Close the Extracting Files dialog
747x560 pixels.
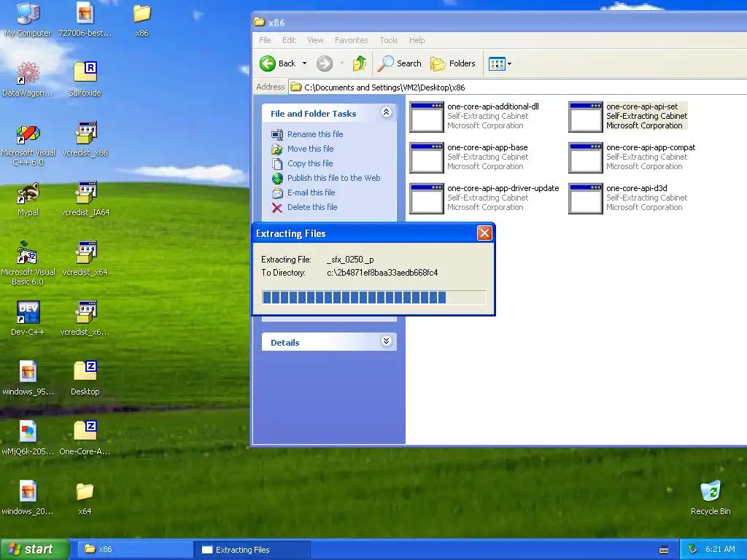point(484,233)
